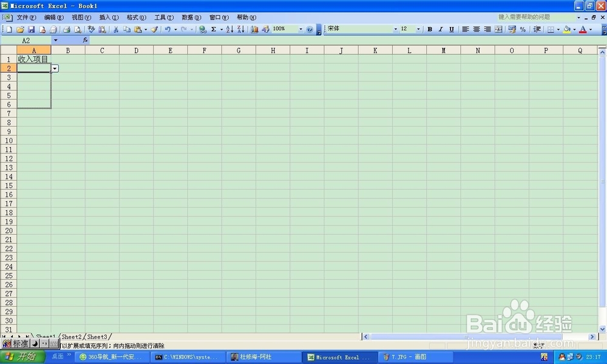
Task: Run the spelling check
Action: tap(91, 29)
